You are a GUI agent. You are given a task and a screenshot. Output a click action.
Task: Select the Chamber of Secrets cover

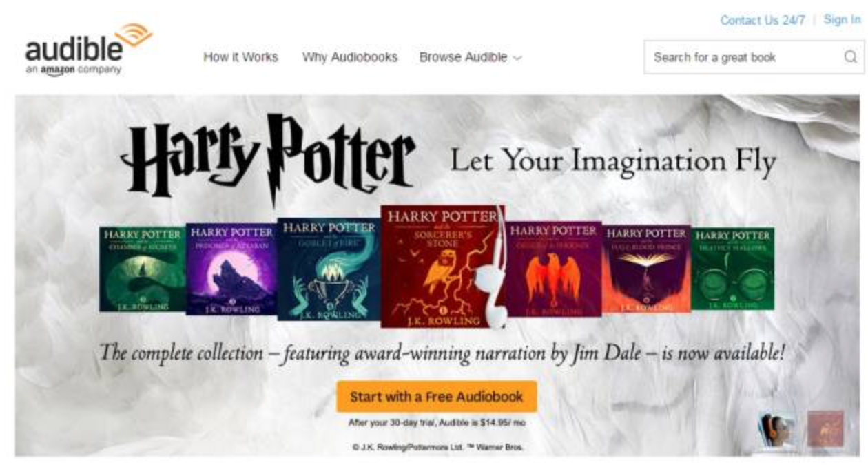pyautogui.click(x=143, y=269)
